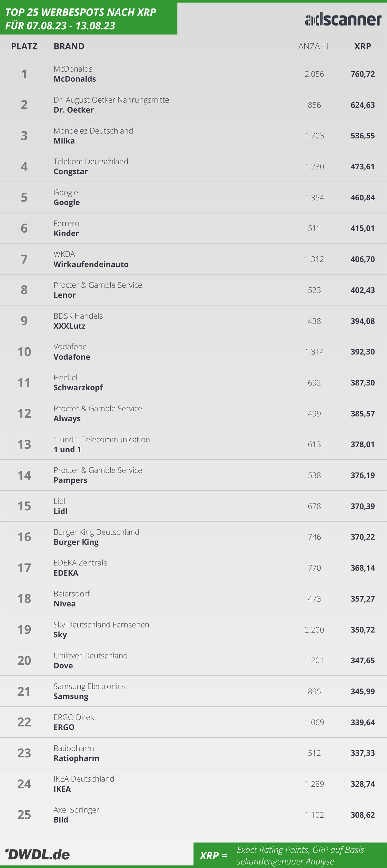Viewport: 387px width, 868px height.
Task: Click the green XRP definition banner
Action: [x=290, y=855]
